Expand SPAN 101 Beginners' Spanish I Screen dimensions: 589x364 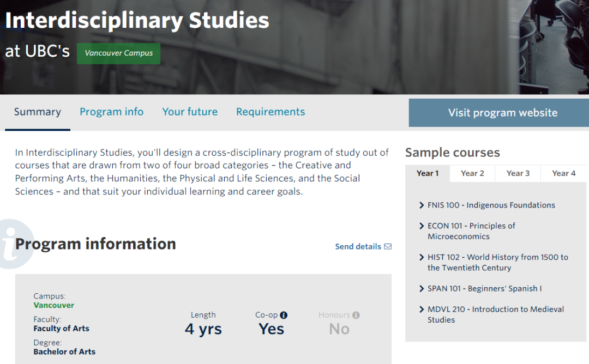tap(422, 289)
